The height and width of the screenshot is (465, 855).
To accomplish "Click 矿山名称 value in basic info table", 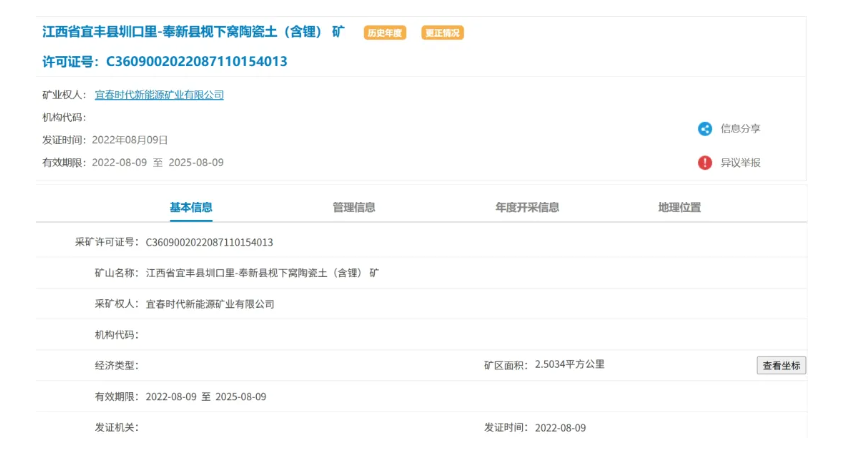I will pyautogui.click(x=262, y=273).
